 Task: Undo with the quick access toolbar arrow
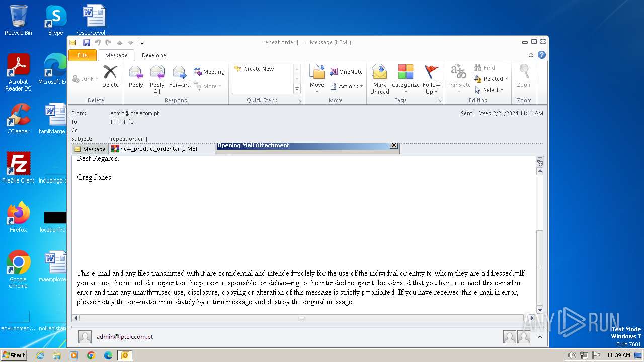pyautogui.click(x=98, y=43)
